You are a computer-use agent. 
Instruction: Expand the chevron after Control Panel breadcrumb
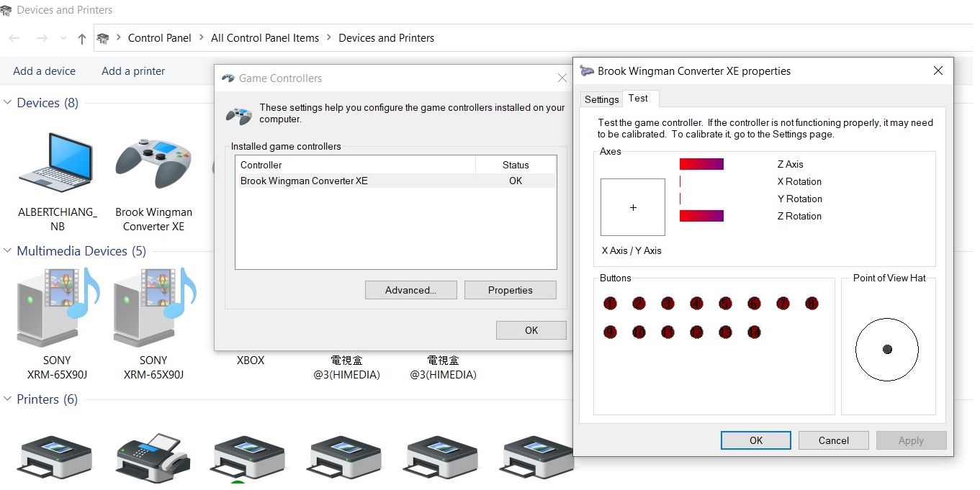[201, 38]
